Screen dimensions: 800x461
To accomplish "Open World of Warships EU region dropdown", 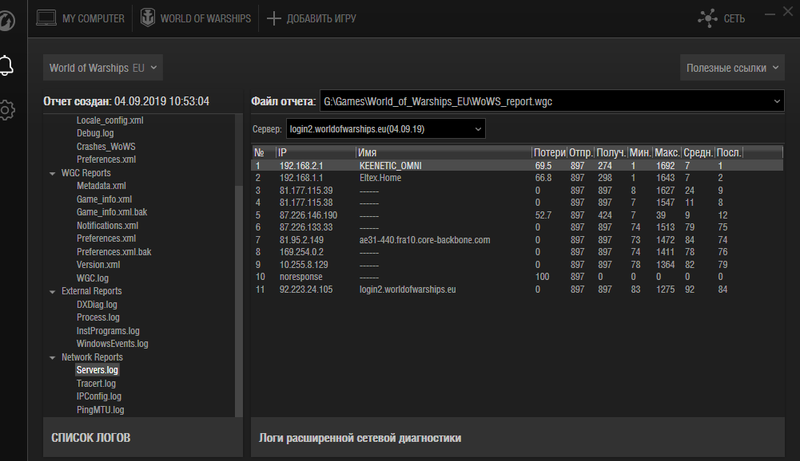I will pos(103,68).
